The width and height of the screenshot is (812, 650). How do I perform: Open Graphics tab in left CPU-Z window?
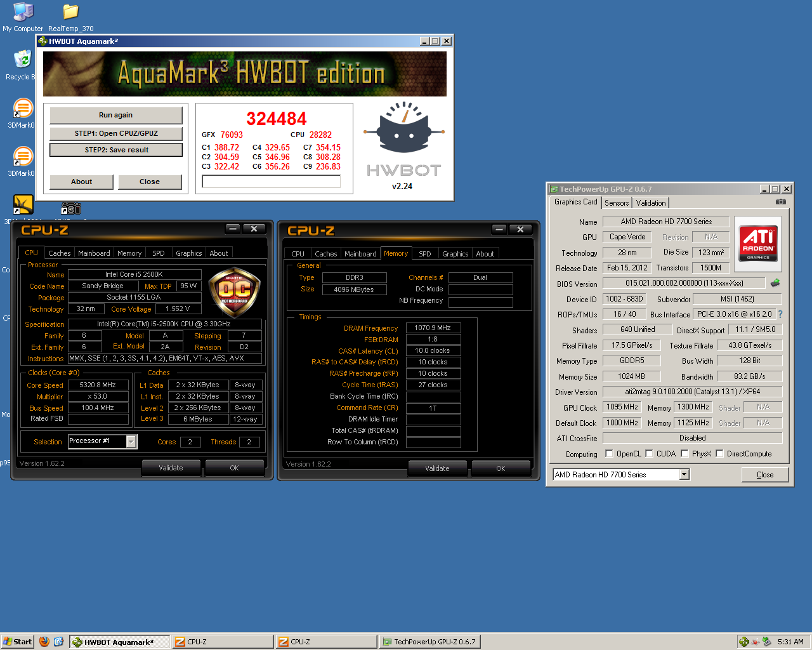[x=189, y=253]
